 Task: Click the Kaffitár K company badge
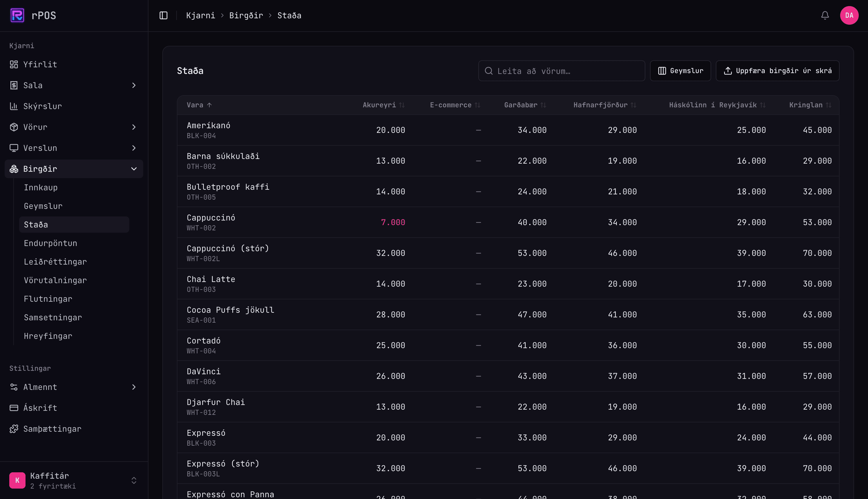click(x=17, y=480)
